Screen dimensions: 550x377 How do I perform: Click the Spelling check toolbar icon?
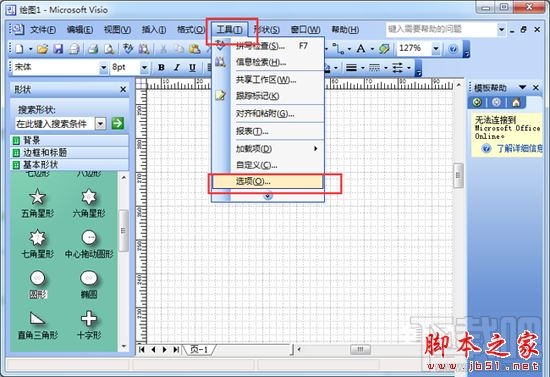tap(128, 49)
